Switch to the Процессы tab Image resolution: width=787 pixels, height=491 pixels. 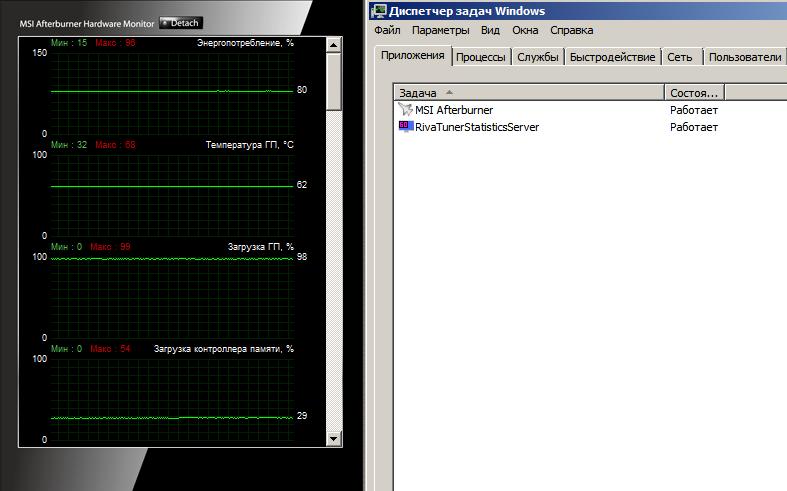point(481,57)
